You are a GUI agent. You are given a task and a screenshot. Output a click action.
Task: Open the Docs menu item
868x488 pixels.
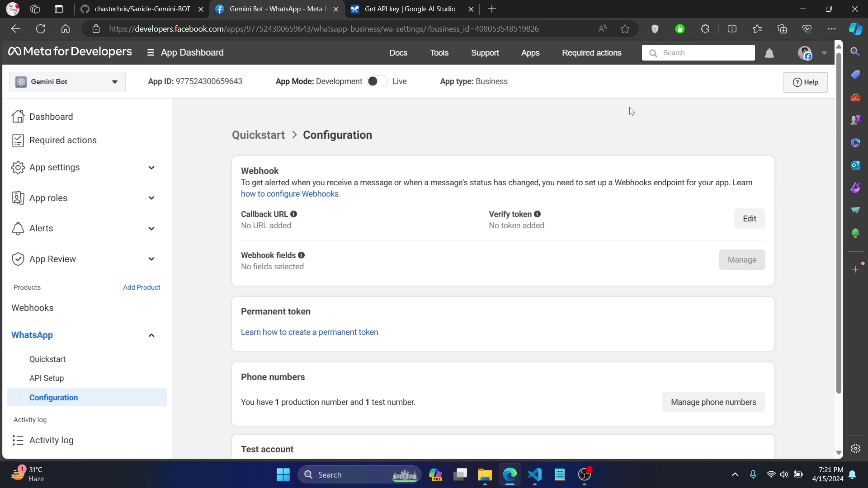click(x=398, y=53)
